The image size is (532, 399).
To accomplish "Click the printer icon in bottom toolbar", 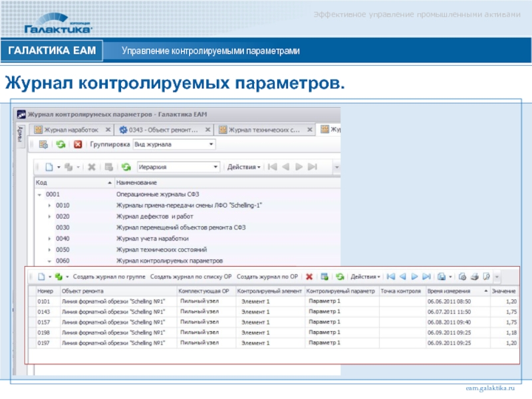I will [x=474, y=276].
